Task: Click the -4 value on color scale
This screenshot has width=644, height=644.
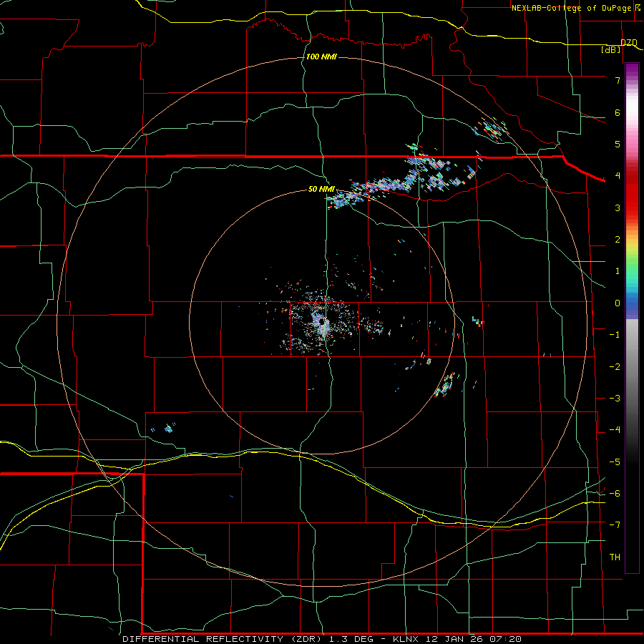Action: pyautogui.click(x=615, y=430)
